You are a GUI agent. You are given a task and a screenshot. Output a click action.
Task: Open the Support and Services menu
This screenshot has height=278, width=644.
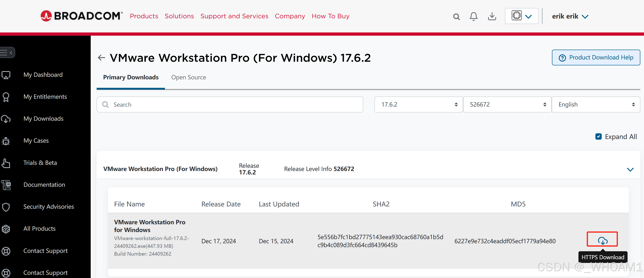coord(234,16)
